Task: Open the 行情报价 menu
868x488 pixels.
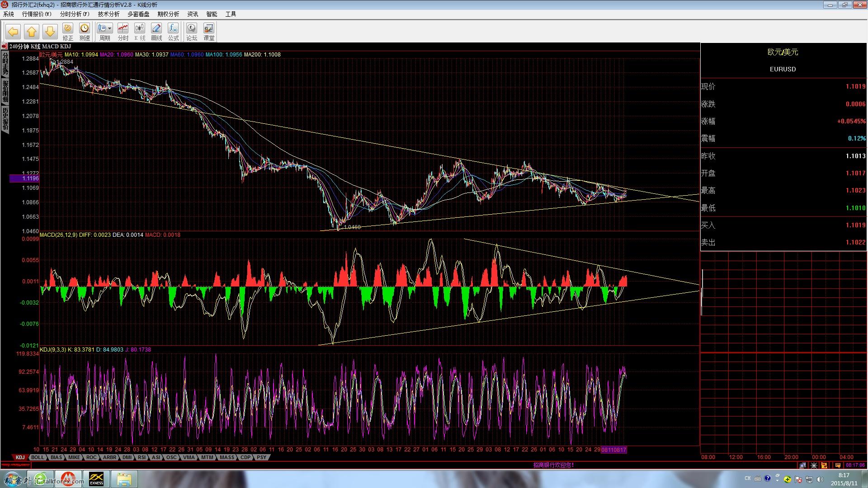Action: pos(37,14)
